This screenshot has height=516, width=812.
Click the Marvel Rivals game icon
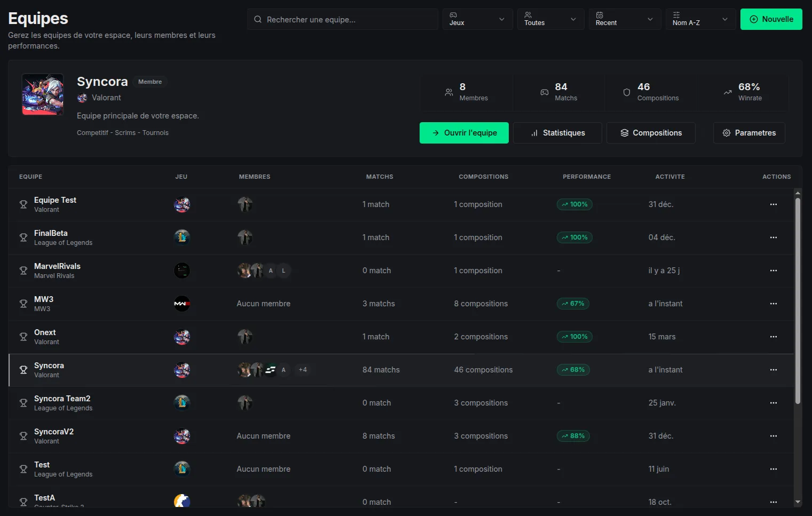(x=182, y=271)
